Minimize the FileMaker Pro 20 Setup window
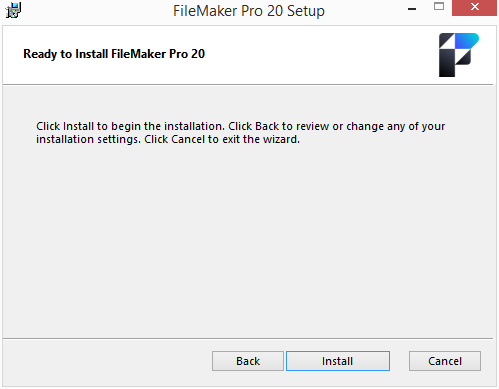This screenshot has width=499, height=389. [412, 9]
